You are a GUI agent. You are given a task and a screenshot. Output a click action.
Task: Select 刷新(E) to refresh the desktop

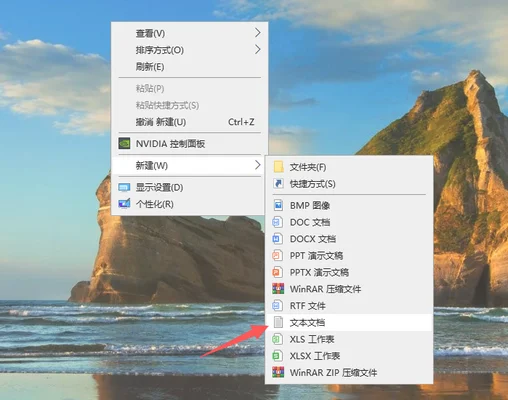(189, 67)
